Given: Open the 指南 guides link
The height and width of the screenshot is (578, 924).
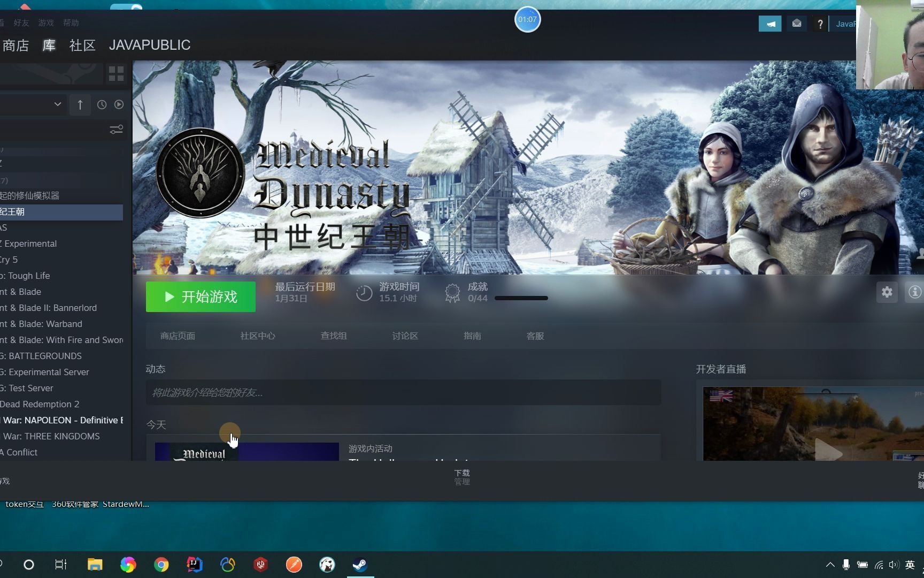Looking at the screenshot, I should (x=472, y=336).
